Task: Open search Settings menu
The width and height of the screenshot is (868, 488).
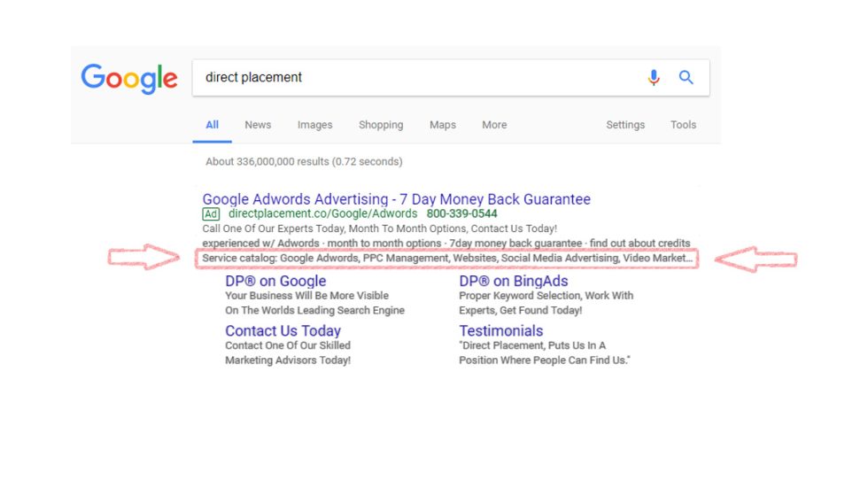Action: click(625, 125)
